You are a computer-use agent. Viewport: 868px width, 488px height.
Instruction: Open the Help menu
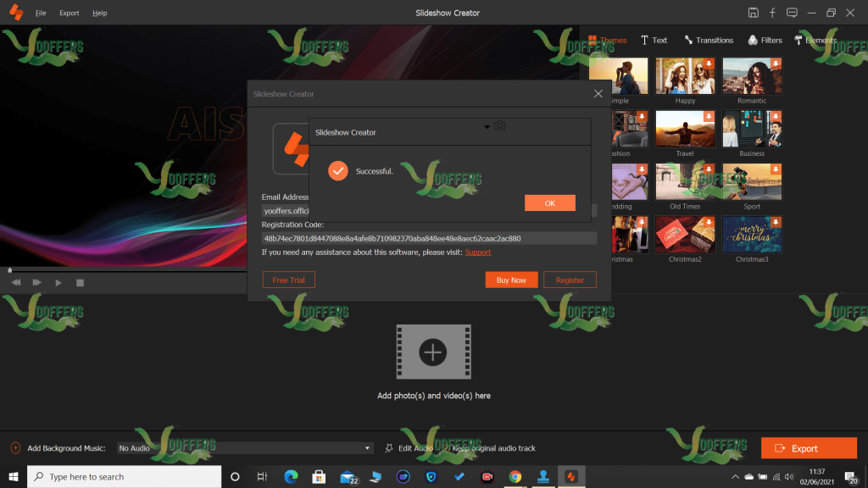100,13
